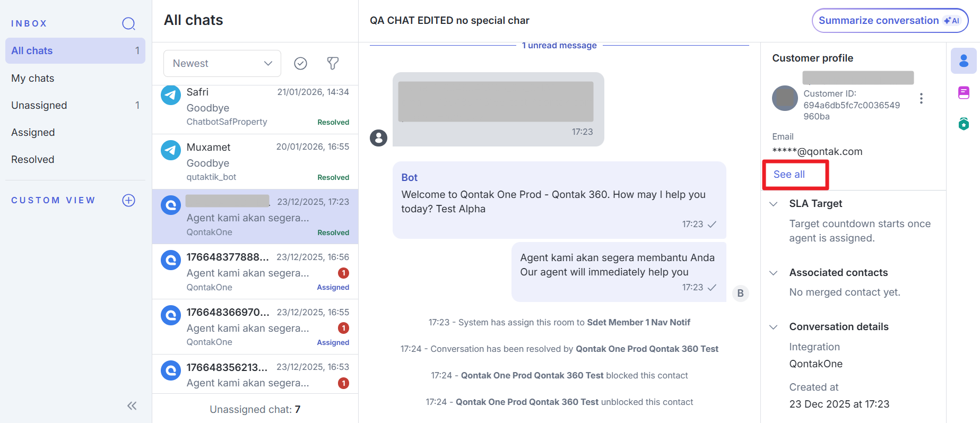Go to Resolved chats list
Screen dimensions: 980x423
pos(33,159)
